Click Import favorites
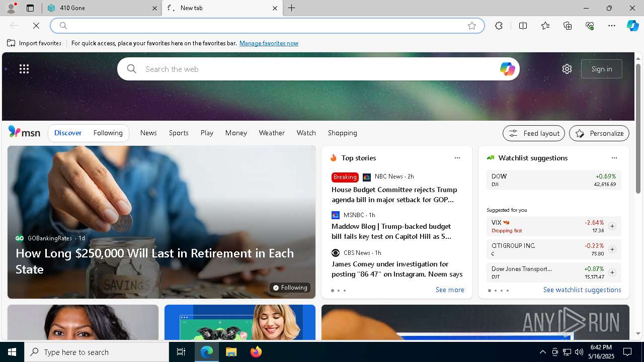644x362 pixels. coord(34,43)
